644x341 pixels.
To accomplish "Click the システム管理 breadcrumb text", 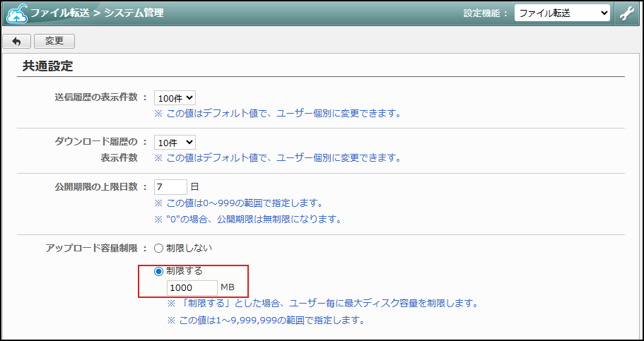I will [134, 13].
